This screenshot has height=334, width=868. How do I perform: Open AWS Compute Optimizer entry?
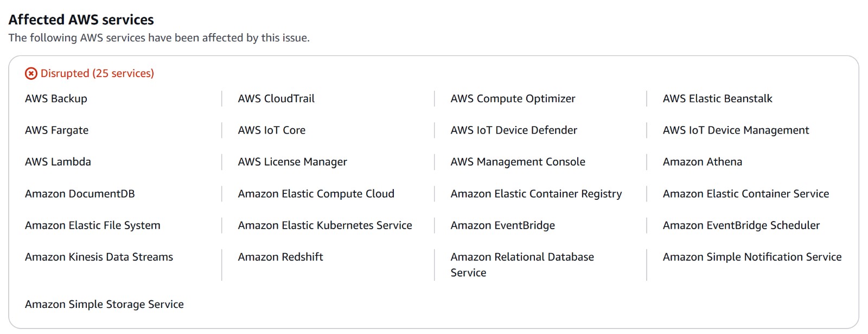[513, 99]
